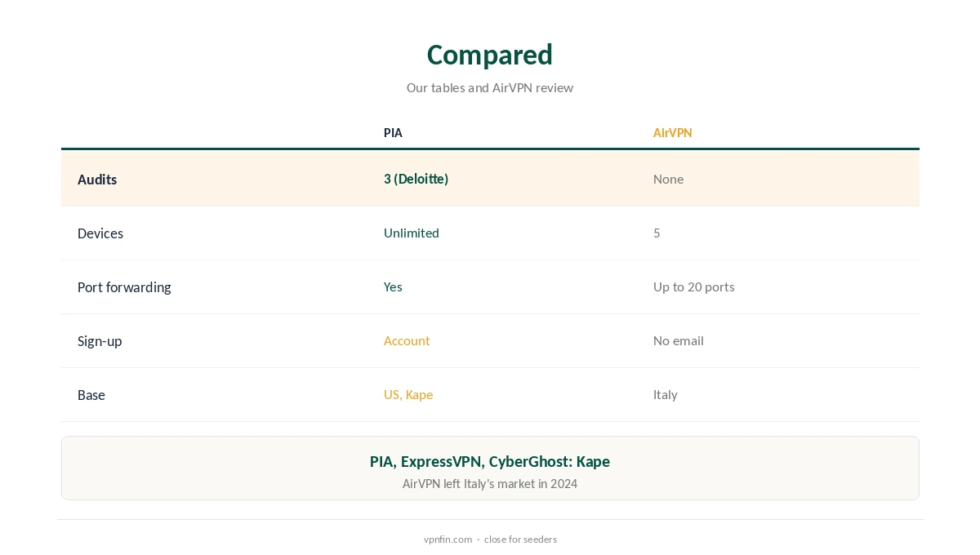
Task: Click the note 'AirVPN left Italy's market in 2024'
Action: [490, 483]
